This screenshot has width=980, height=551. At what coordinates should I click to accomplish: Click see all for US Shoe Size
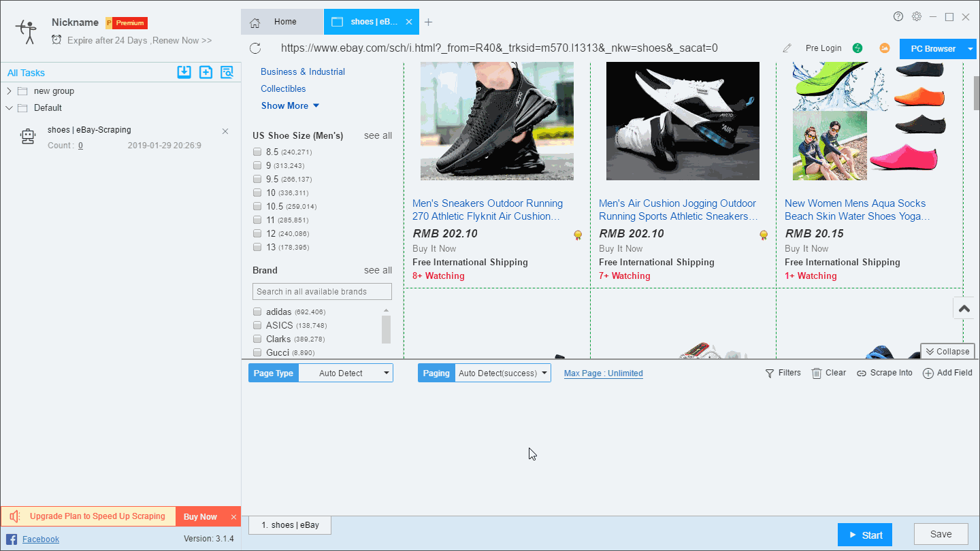(x=378, y=135)
